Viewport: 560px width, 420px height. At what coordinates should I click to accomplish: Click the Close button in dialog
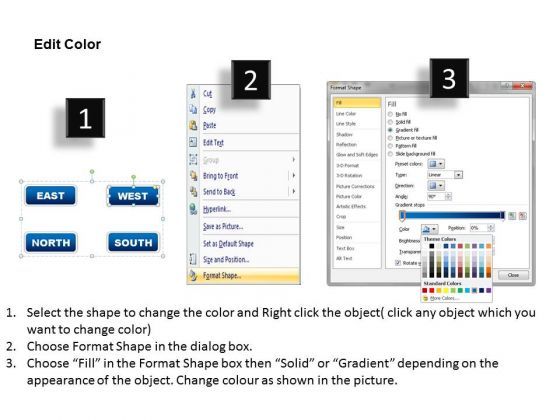pyautogui.click(x=513, y=275)
